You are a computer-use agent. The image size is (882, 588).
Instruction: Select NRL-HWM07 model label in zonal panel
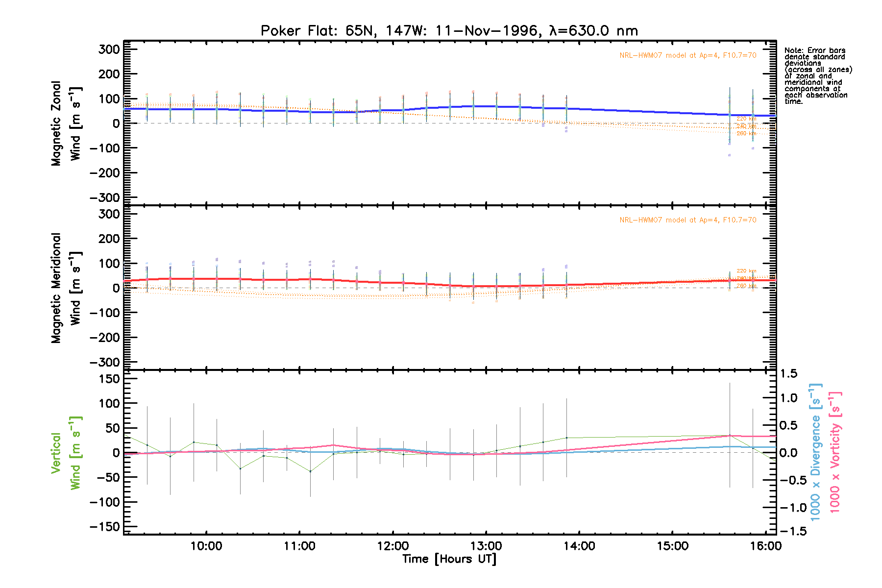[687, 55]
